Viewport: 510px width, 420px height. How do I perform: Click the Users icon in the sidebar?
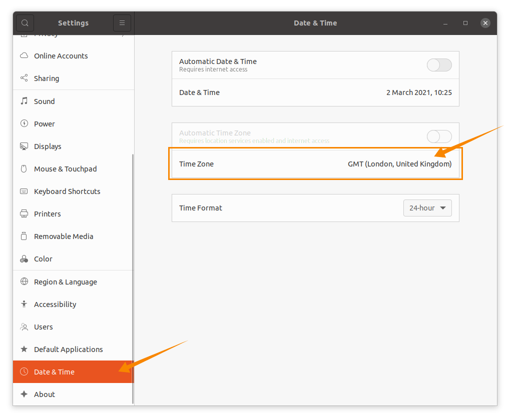24,327
